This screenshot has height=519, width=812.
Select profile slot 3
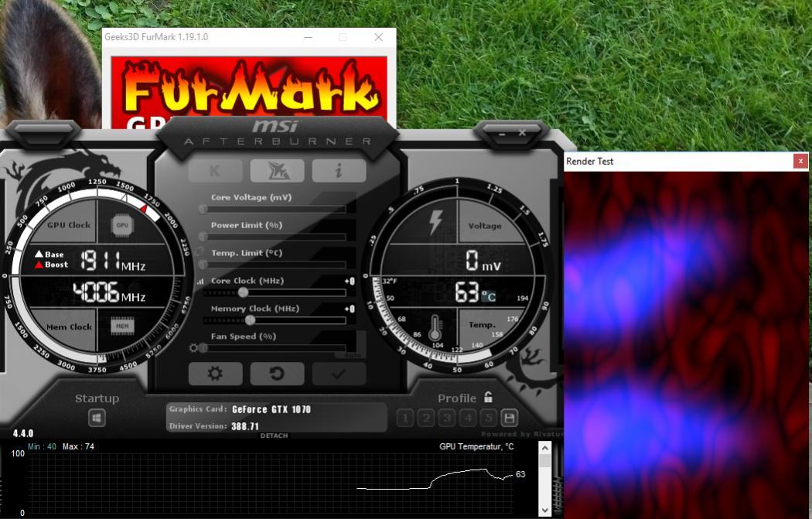point(447,418)
